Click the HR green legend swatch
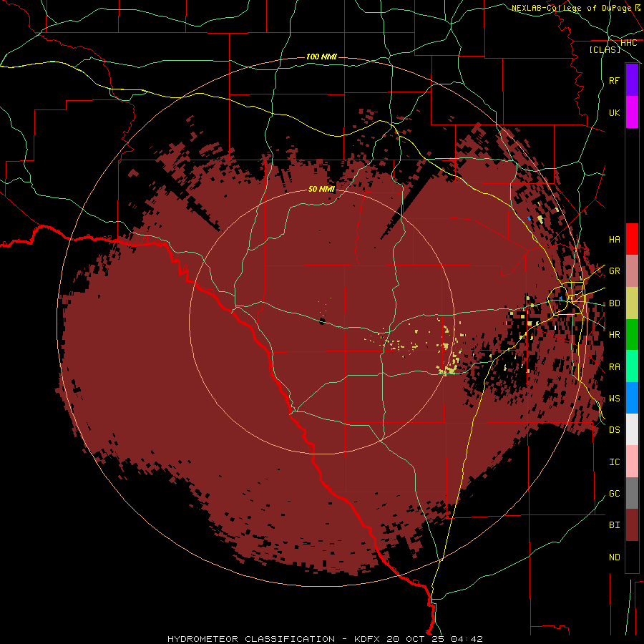This screenshot has width=644, height=644. click(632, 334)
